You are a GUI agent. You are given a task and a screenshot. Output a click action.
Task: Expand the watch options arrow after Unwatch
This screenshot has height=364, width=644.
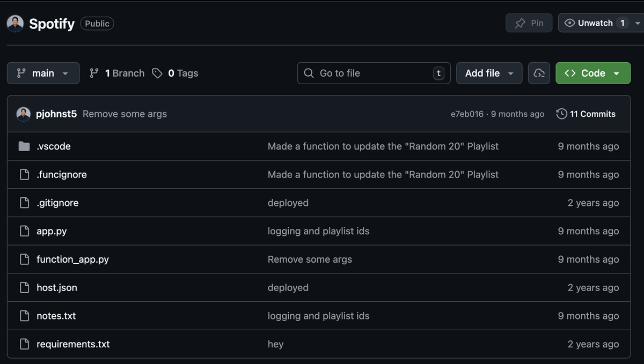click(x=638, y=23)
